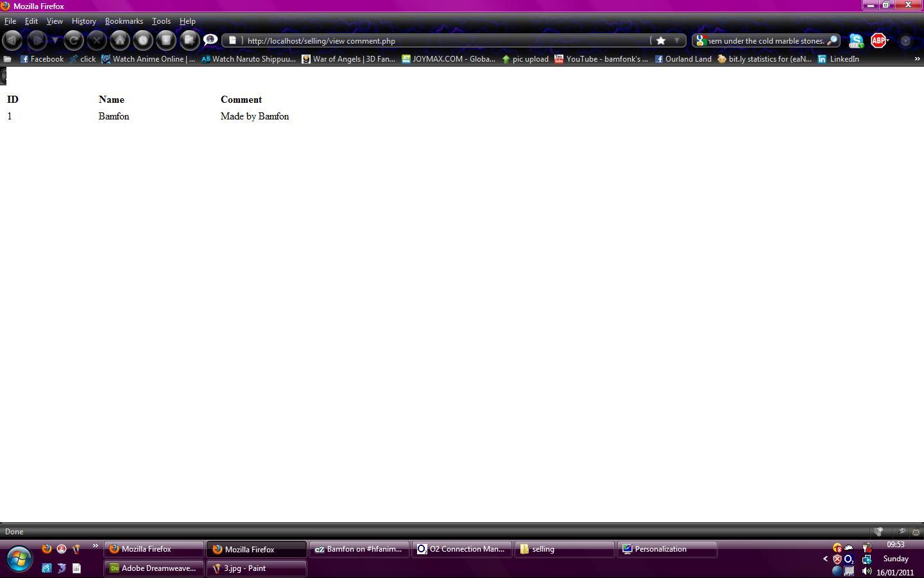Bookmark this page with the star icon
924x578 pixels.
tap(660, 40)
